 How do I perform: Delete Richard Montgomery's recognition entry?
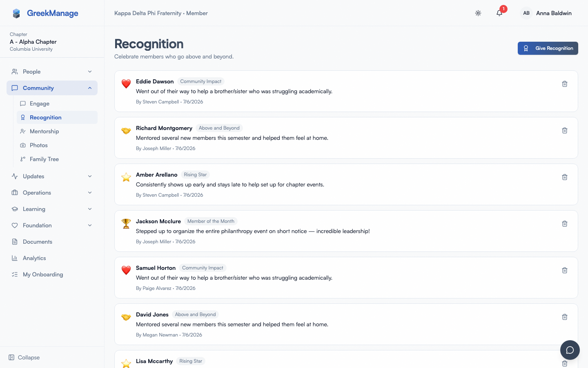point(565,130)
